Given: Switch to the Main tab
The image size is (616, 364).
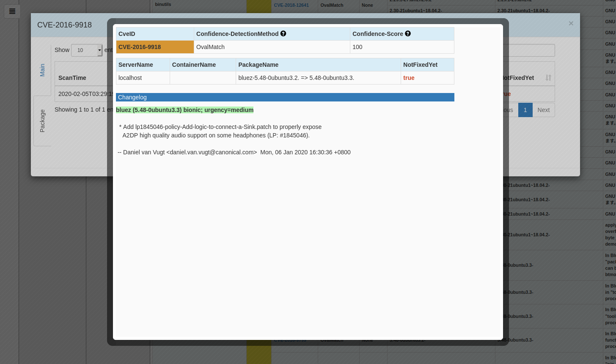Looking at the screenshot, I should point(42,70).
